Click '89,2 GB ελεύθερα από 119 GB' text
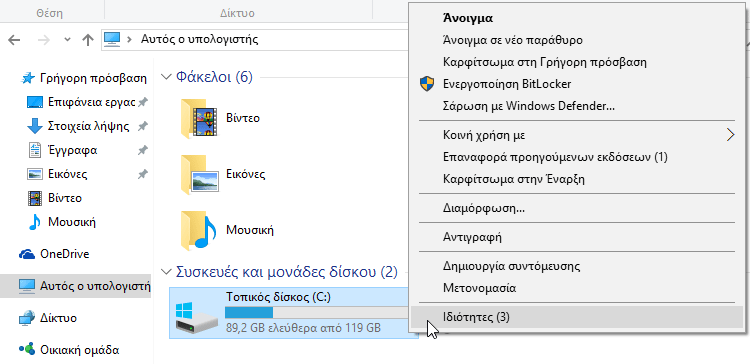This screenshot has height=364, width=750. point(303,328)
